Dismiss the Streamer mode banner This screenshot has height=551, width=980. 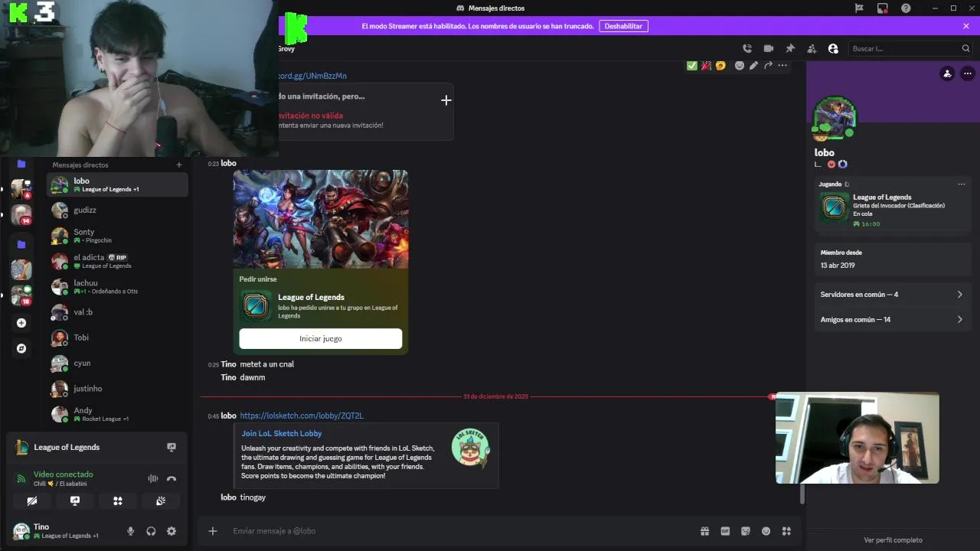coord(966,26)
